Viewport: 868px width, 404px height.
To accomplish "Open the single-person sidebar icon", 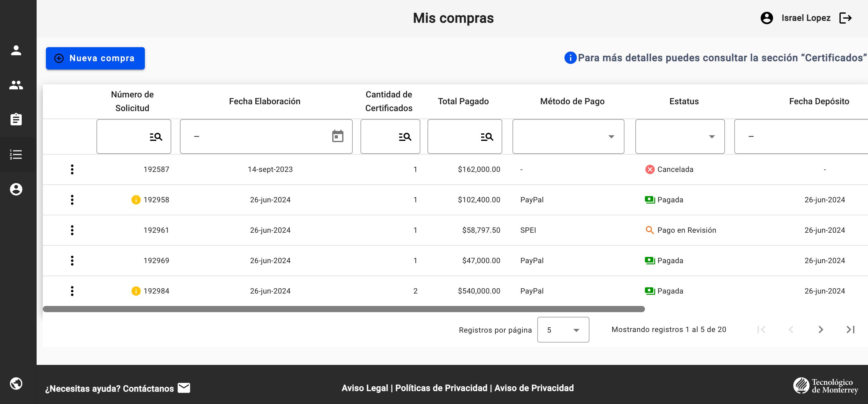I will pos(16,51).
